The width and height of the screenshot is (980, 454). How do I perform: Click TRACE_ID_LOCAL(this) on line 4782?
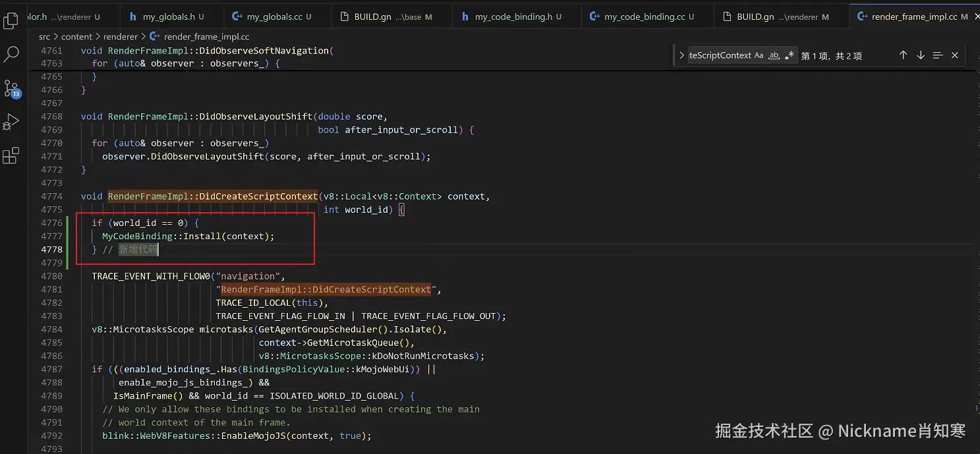coord(272,302)
